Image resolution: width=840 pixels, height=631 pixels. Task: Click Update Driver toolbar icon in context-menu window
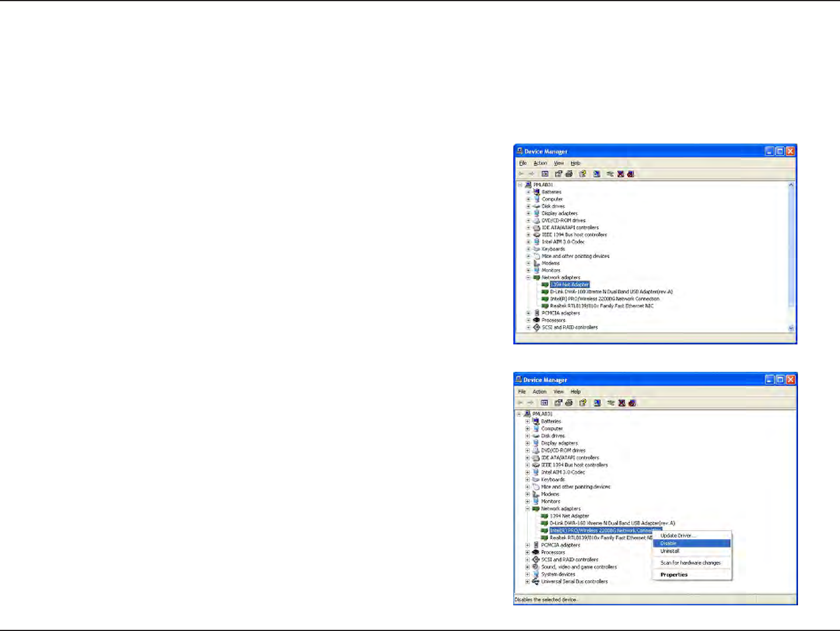click(611, 403)
